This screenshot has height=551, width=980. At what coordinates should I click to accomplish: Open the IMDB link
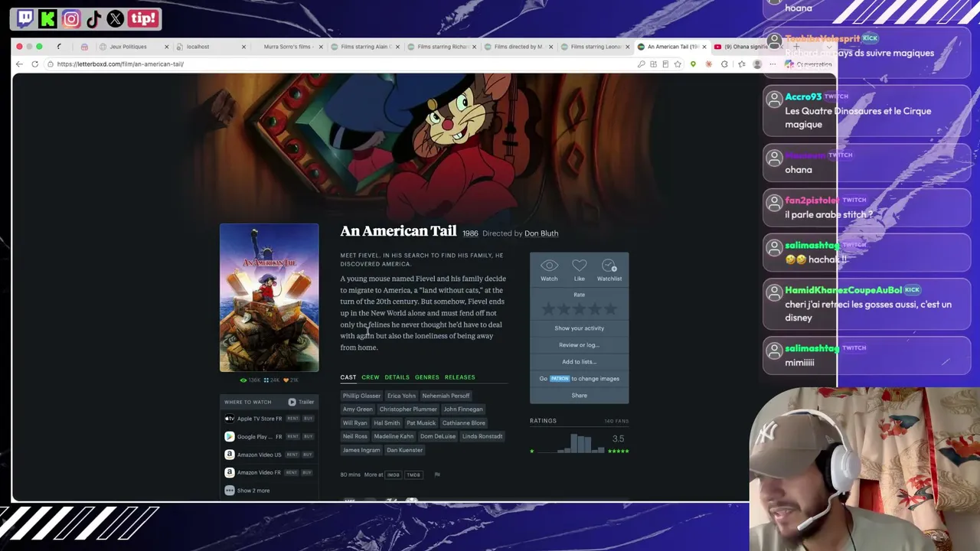(x=394, y=475)
